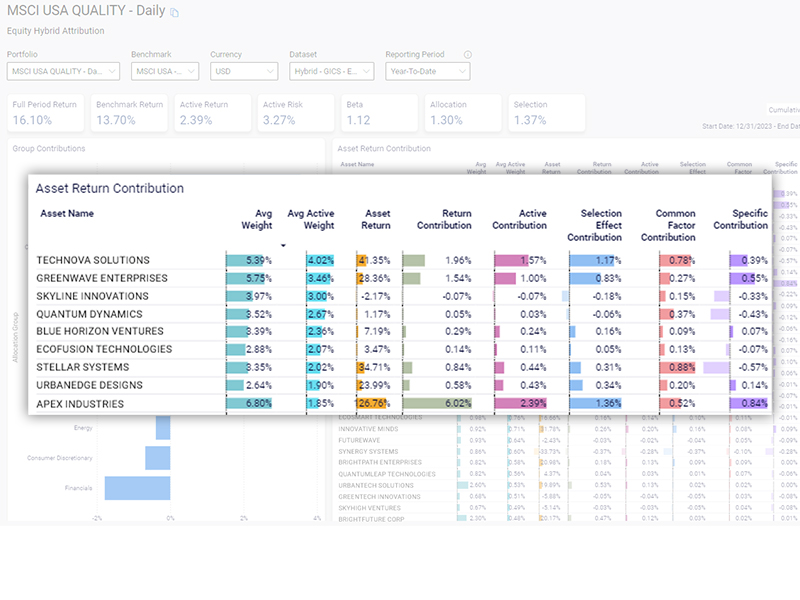Click STELLAR SYSTEMS common factor bar
Viewport: 800px width, 600px height.
coord(675,368)
